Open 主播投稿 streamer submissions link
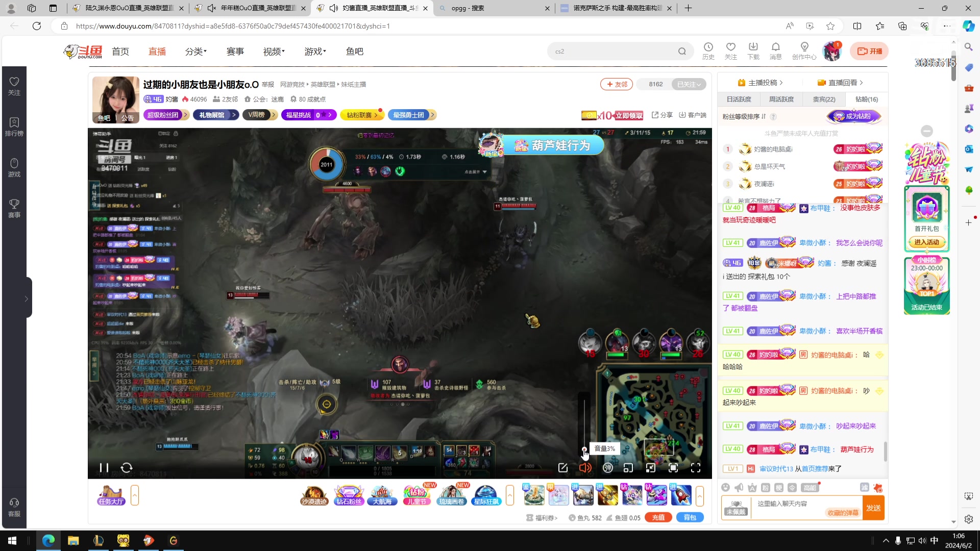This screenshot has height=551, width=980. (760, 83)
